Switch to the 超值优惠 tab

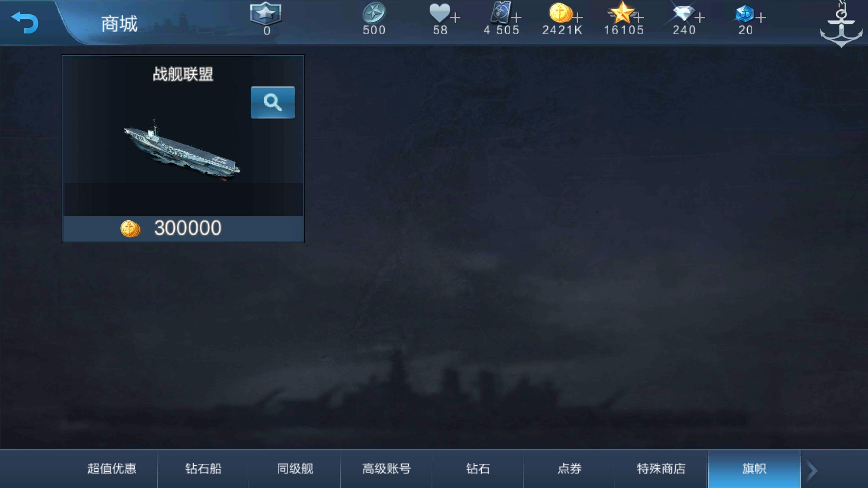pos(112,469)
